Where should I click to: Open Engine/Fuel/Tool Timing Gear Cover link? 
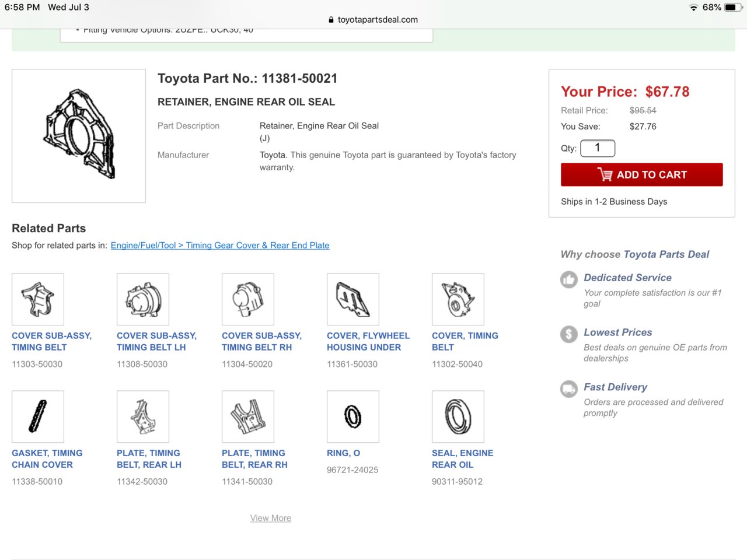(x=220, y=246)
